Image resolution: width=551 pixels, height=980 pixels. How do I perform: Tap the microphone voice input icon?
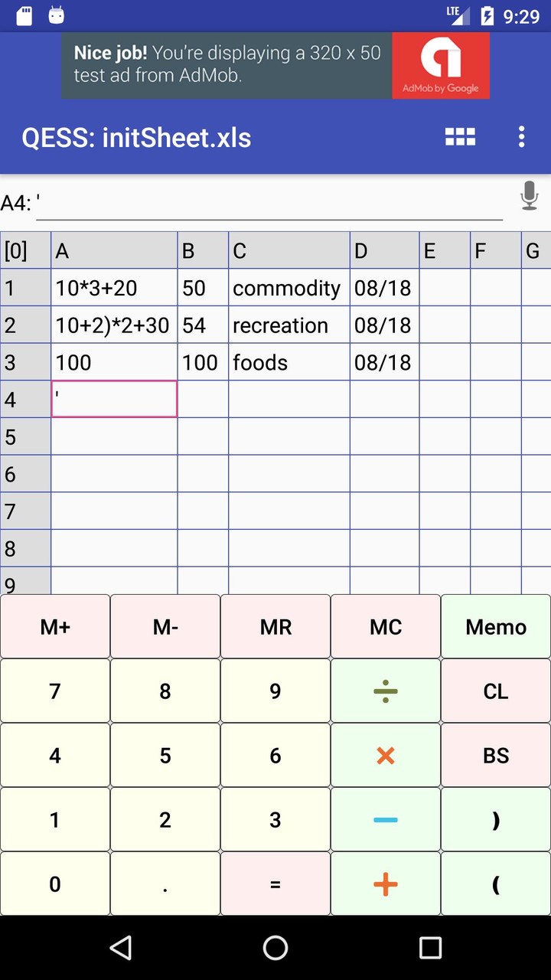[x=529, y=196]
